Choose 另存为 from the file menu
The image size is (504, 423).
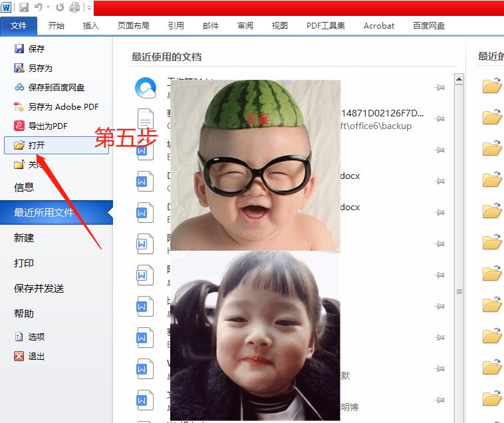[40, 68]
